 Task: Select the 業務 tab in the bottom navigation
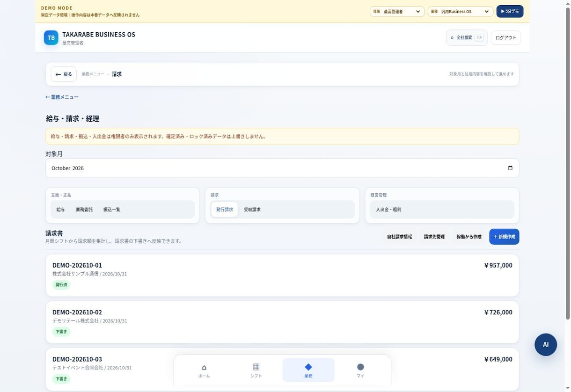[308, 370]
